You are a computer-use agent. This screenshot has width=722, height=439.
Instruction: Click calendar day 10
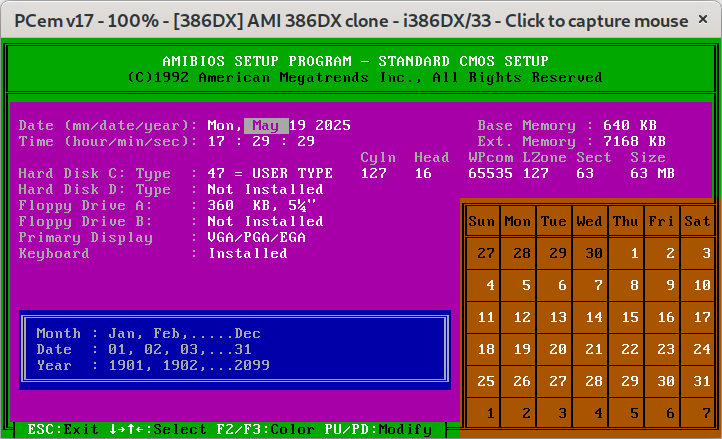tap(702, 285)
